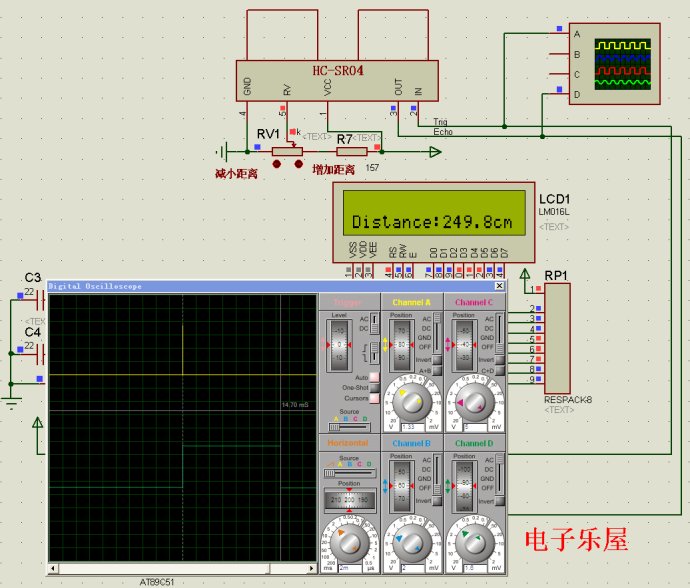Click the Trigger AC/DC coupling switch
This screenshot has height=588, width=690.
point(374,323)
